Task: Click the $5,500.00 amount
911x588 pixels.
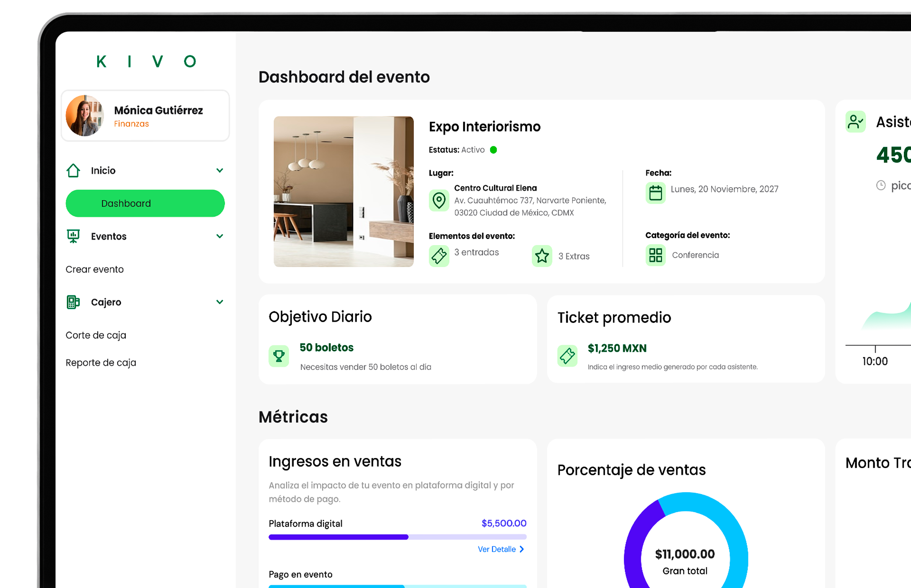Action: (504, 523)
